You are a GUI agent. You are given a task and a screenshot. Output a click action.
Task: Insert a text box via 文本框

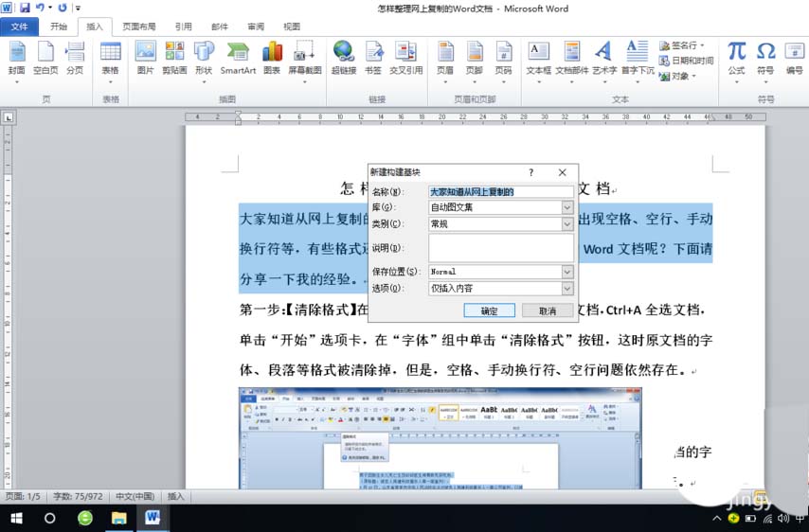(x=538, y=57)
